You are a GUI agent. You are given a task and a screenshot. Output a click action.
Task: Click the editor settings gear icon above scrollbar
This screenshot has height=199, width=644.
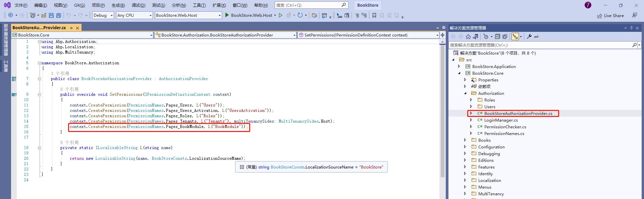pyautogui.click(x=444, y=28)
